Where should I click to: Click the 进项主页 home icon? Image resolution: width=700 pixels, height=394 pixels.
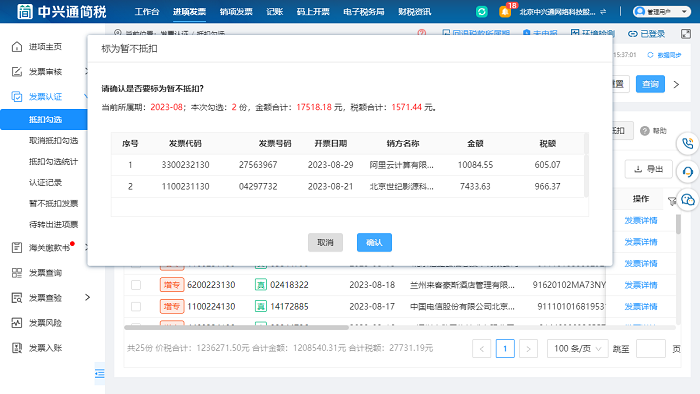(17, 46)
